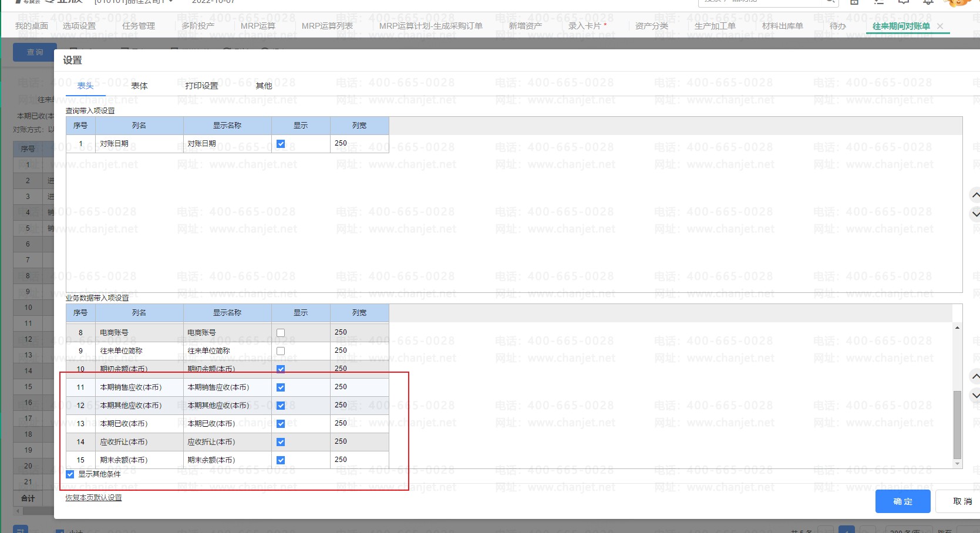
Task: Switch to the 任务管理 tab
Action: click(139, 26)
